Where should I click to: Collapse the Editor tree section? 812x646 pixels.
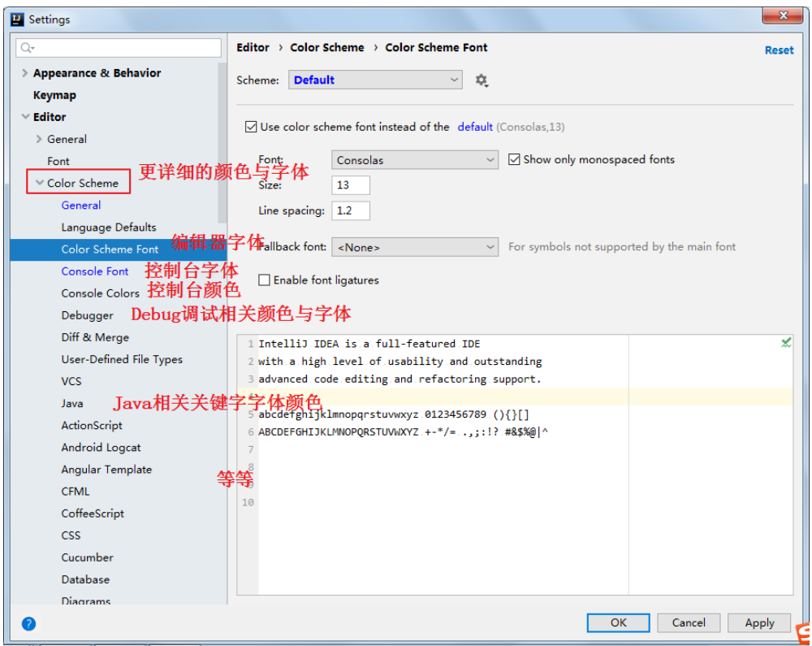point(25,116)
